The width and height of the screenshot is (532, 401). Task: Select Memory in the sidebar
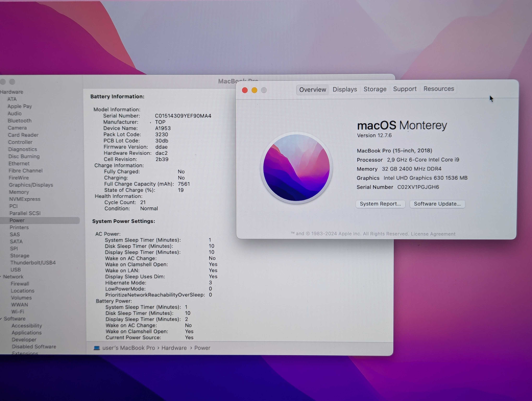point(19,192)
